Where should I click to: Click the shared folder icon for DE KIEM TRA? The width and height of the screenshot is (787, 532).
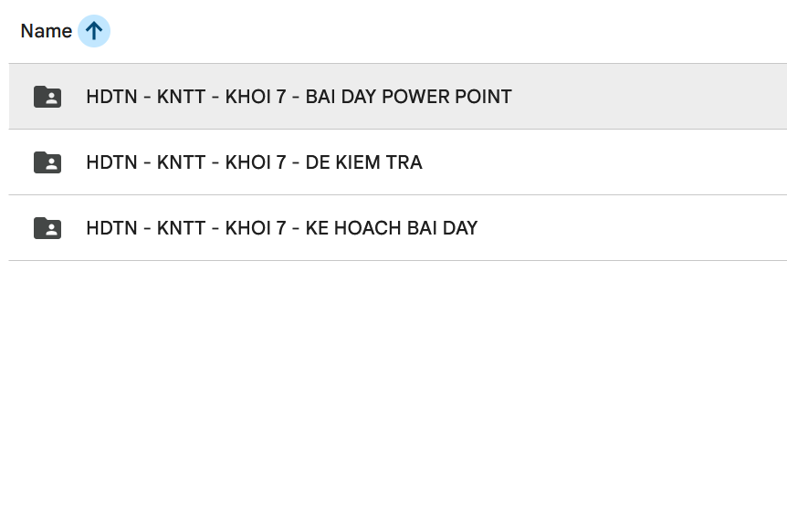(x=47, y=162)
